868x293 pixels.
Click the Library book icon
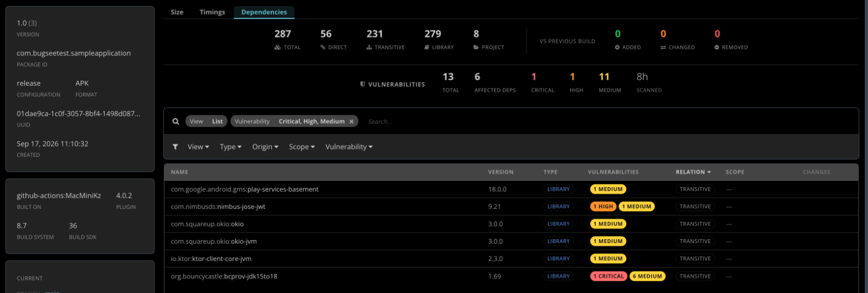(427, 48)
